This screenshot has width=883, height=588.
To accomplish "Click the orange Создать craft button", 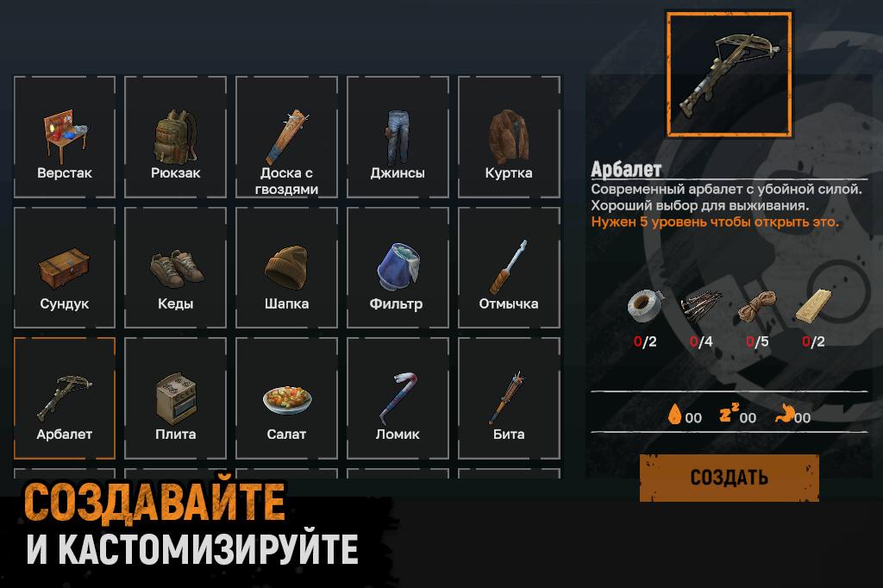I will click(x=730, y=478).
